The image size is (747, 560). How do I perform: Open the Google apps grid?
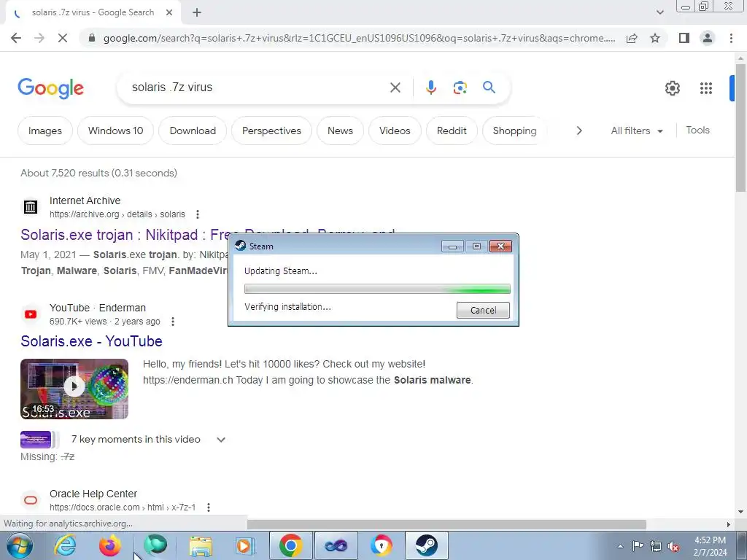[706, 88]
